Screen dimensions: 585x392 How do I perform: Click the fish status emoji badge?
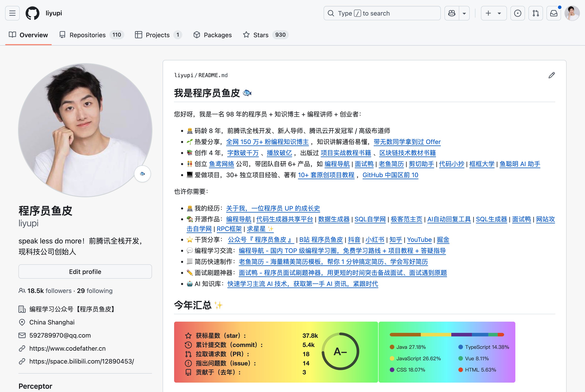[142, 174]
